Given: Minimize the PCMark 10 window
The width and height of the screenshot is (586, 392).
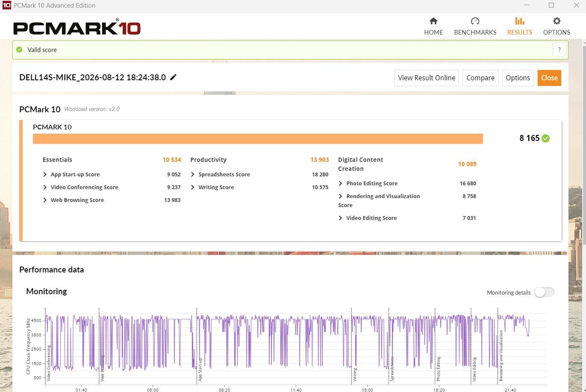Looking at the screenshot, I should tap(527, 5).
